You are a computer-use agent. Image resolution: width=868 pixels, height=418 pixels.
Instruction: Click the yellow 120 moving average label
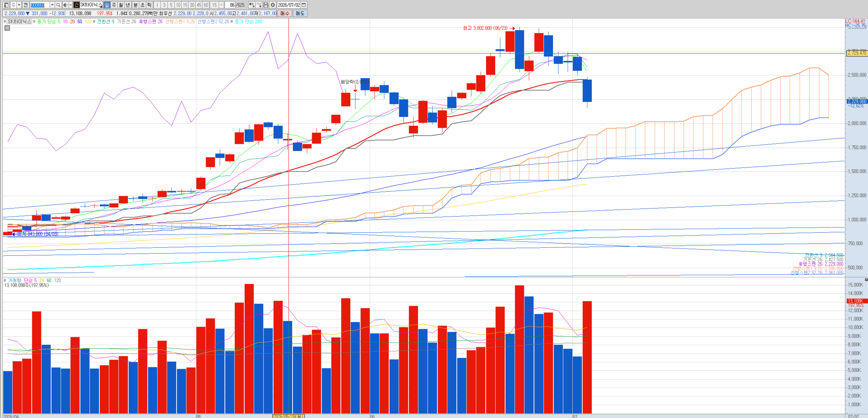[88, 21]
